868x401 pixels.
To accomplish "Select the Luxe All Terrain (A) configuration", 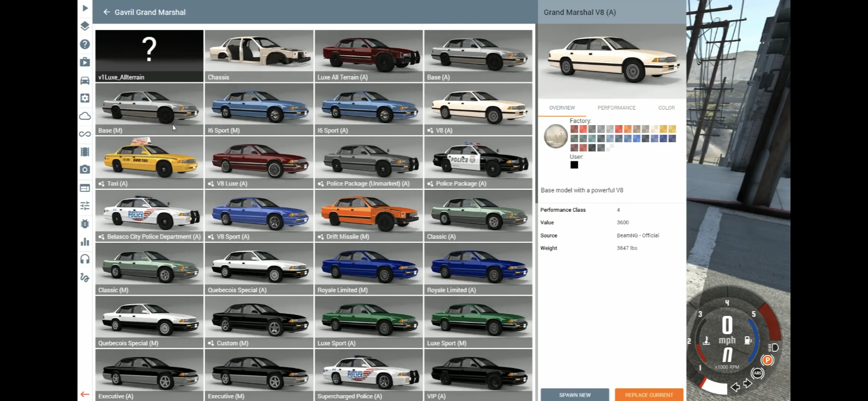I will [x=369, y=56].
